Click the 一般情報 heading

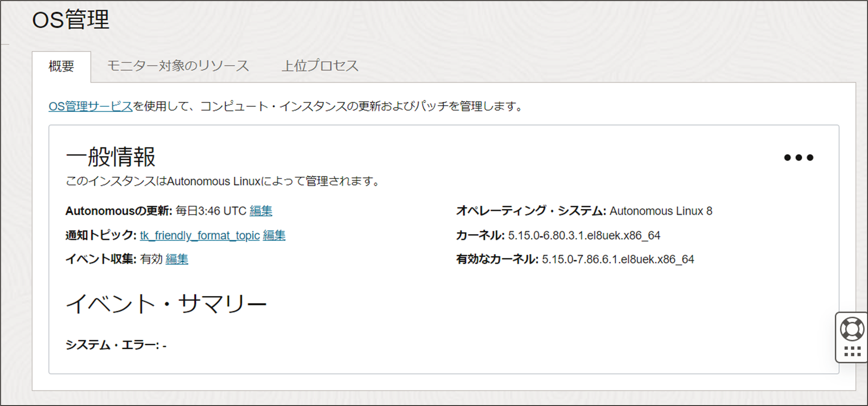(x=110, y=156)
